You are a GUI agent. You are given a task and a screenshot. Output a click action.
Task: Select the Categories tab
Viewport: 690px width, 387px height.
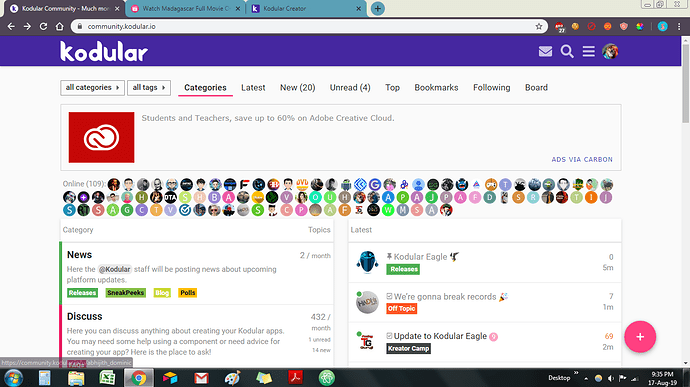point(205,88)
